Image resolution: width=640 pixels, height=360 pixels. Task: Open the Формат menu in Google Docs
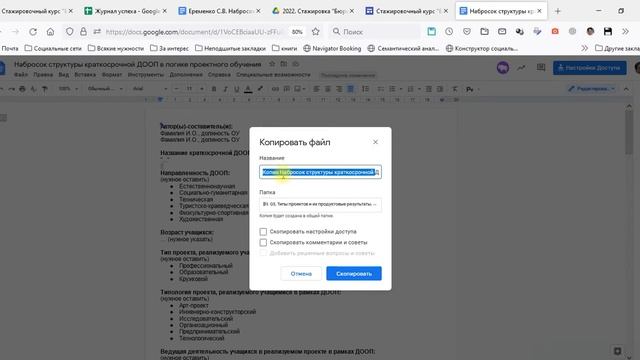(112, 75)
